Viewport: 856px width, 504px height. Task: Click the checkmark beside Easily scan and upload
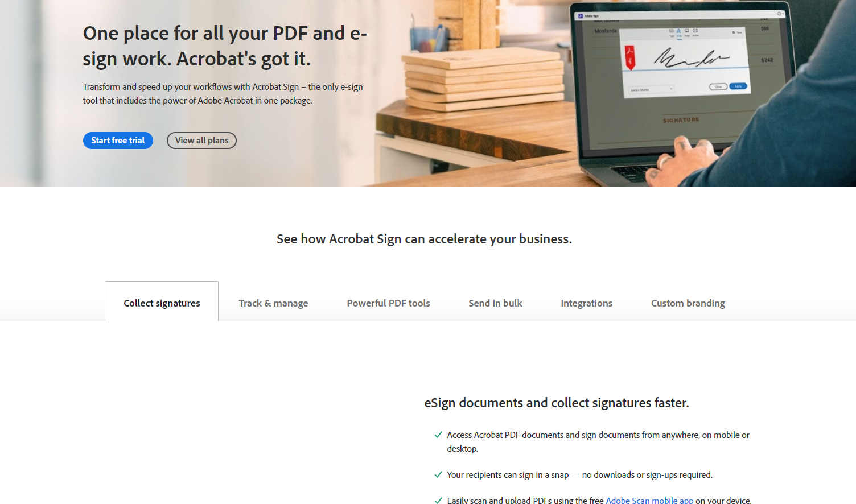tap(438, 501)
